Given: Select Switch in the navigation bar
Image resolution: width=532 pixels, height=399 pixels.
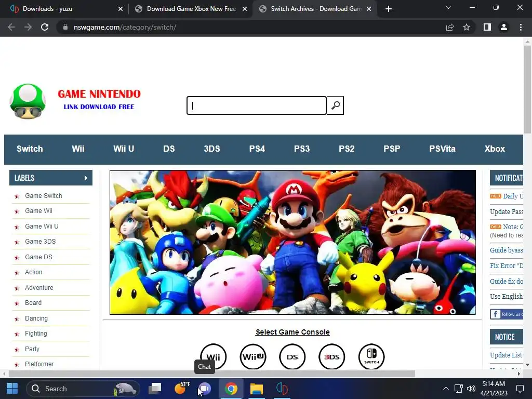Looking at the screenshot, I should 30,149.
